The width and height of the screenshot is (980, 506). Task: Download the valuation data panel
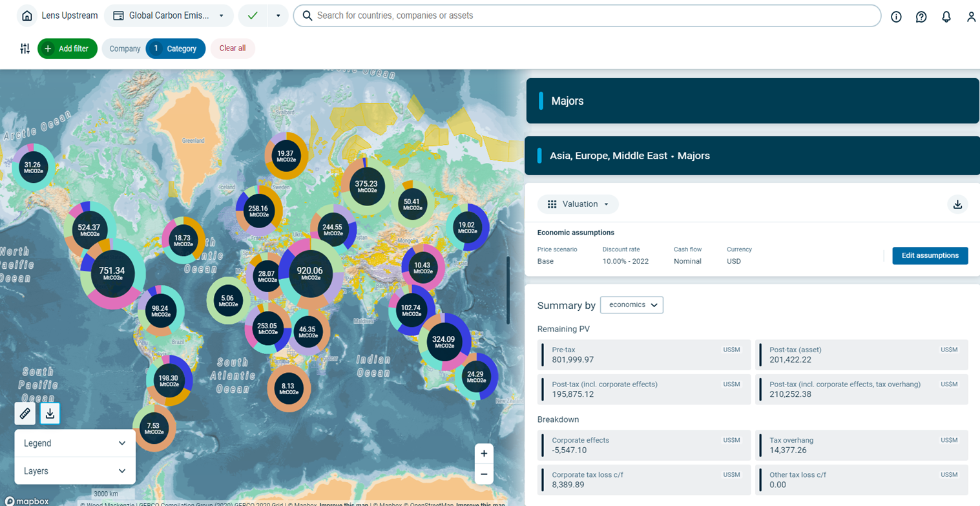tap(957, 204)
